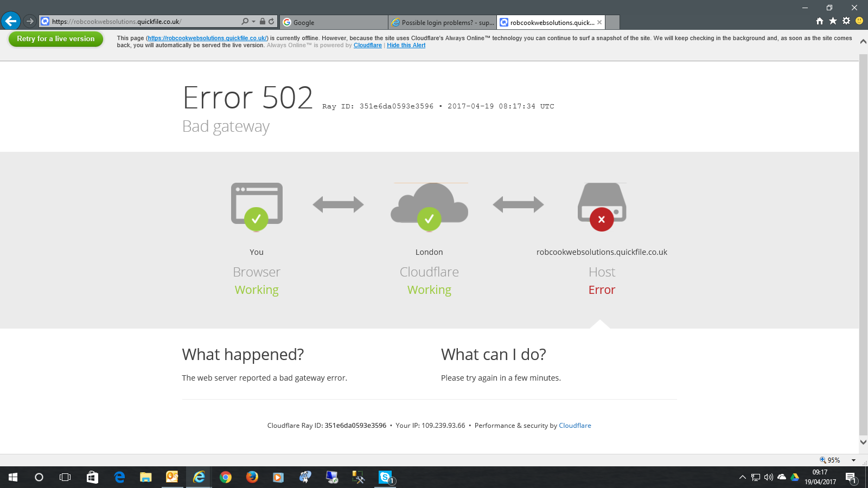Go back using the browser Back arrow
This screenshot has width=868, height=488.
[x=11, y=21]
